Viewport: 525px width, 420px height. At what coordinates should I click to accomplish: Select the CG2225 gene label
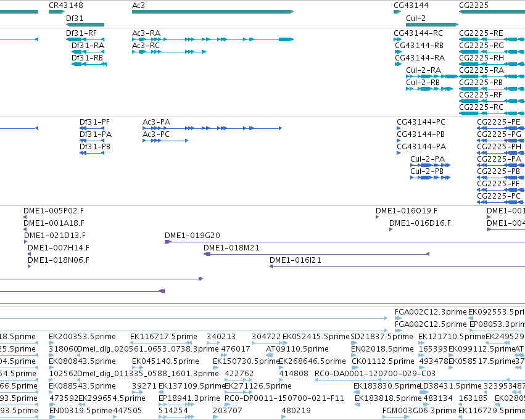pos(473,6)
